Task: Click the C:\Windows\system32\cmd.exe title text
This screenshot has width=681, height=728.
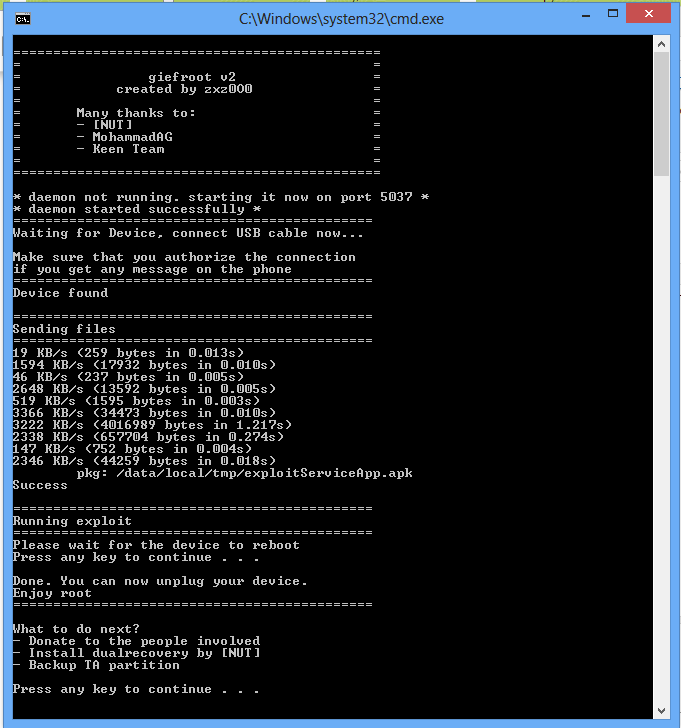Action: [x=341, y=19]
